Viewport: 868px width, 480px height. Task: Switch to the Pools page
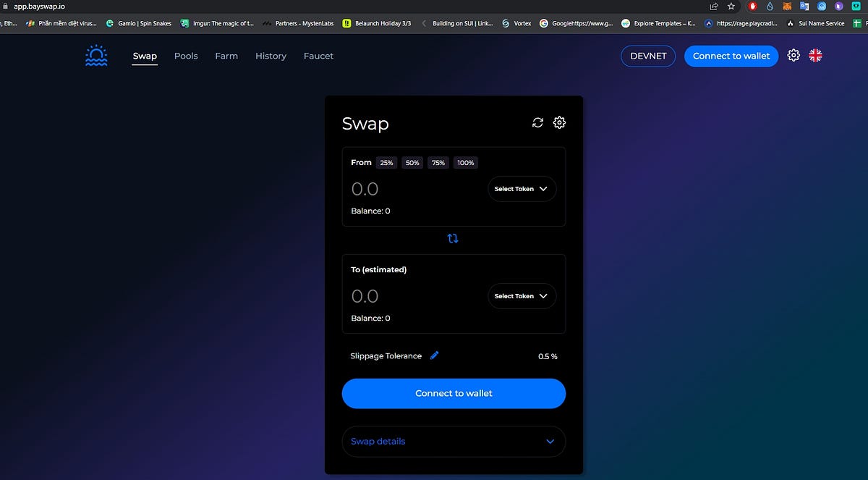(x=186, y=55)
